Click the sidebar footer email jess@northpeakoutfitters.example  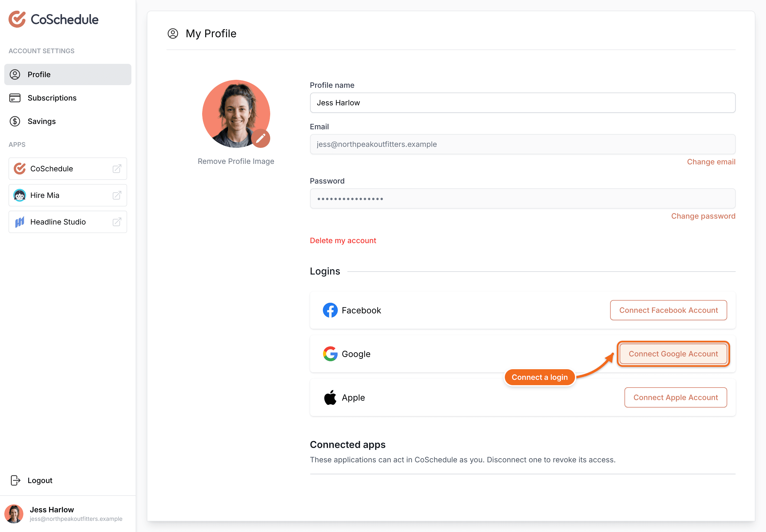[76, 519]
